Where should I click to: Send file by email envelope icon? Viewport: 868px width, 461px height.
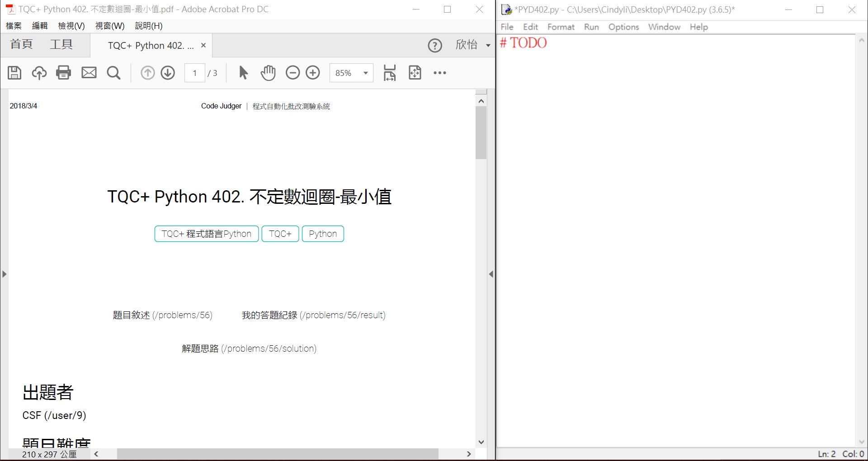coord(89,73)
